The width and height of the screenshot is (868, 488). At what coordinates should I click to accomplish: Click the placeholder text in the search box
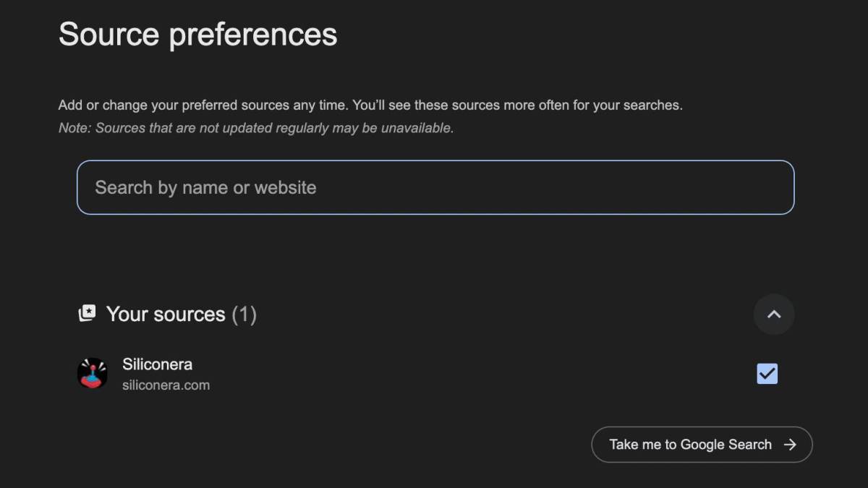(205, 188)
